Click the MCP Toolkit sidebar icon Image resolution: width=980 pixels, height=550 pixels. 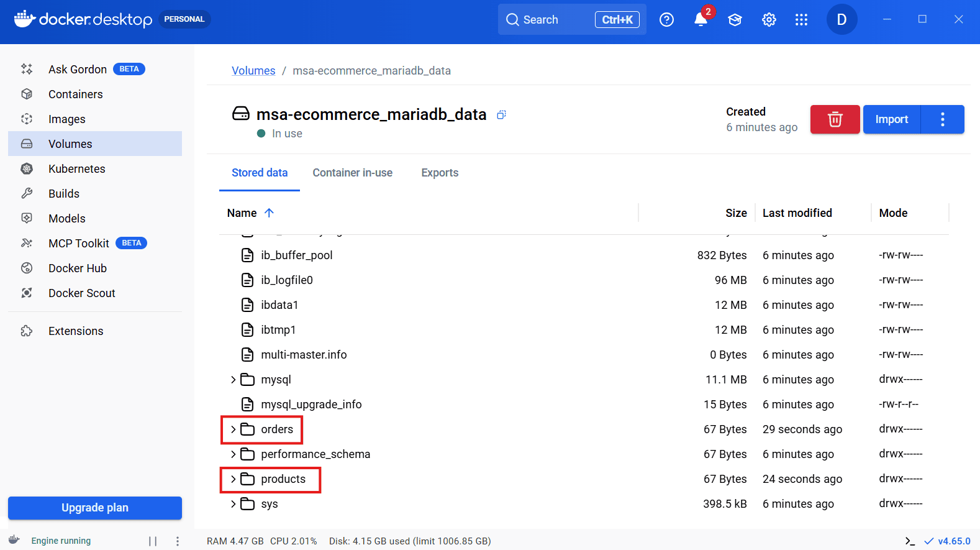(27, 243)
